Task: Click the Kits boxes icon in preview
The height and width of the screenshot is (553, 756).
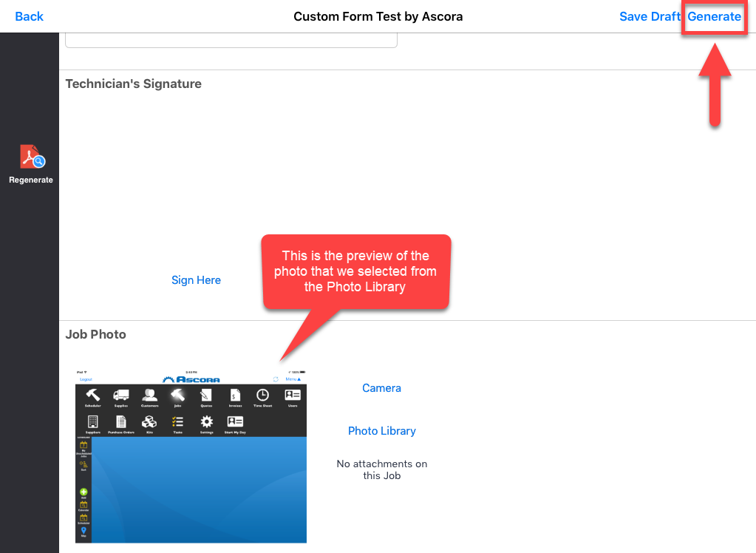Action: pos(149,422)
